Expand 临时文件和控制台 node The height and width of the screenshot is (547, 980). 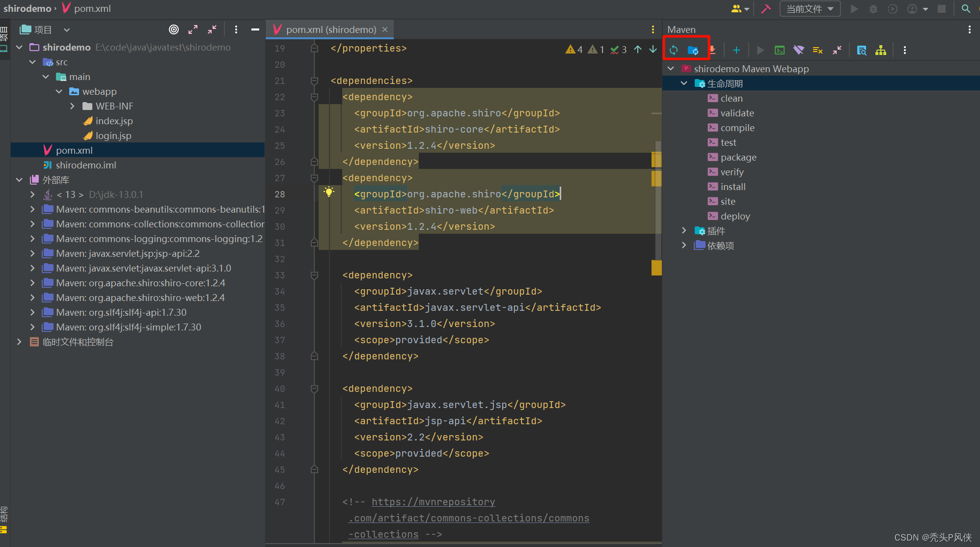coord(19,342)
